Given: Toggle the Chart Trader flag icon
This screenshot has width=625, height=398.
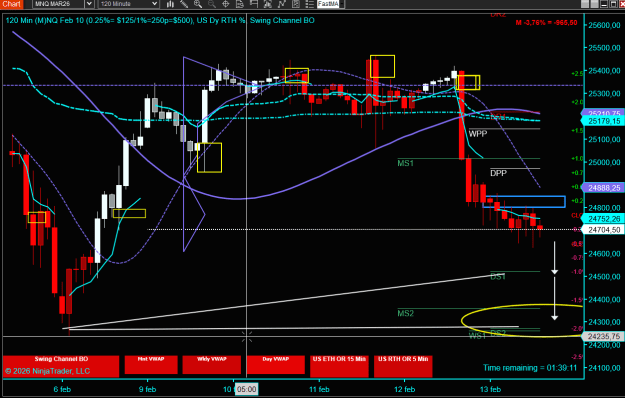Looking at the screenshot, I should click(254, 4).
